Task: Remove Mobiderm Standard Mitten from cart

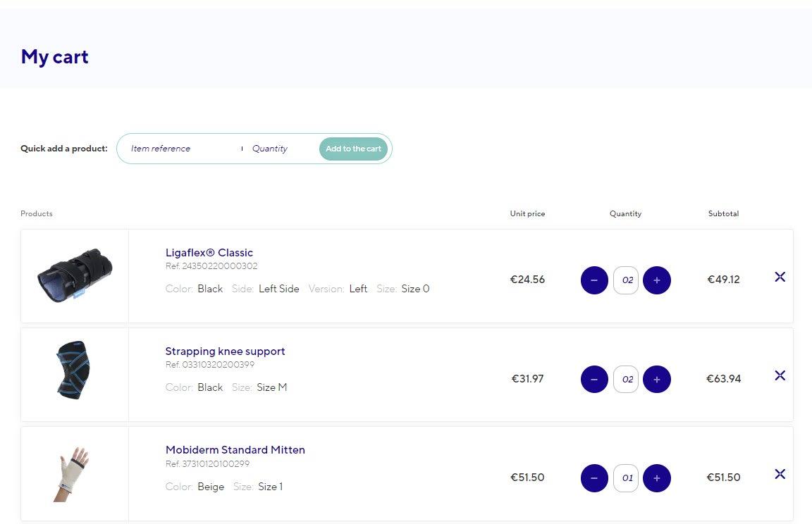Action: (780, 474)
